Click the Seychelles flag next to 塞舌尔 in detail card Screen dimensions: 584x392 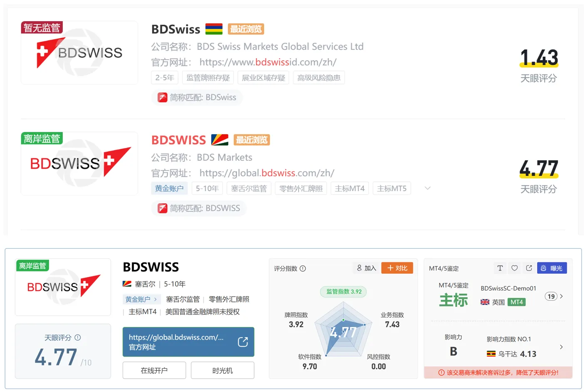pyautogui.click(x=127, y=284)
